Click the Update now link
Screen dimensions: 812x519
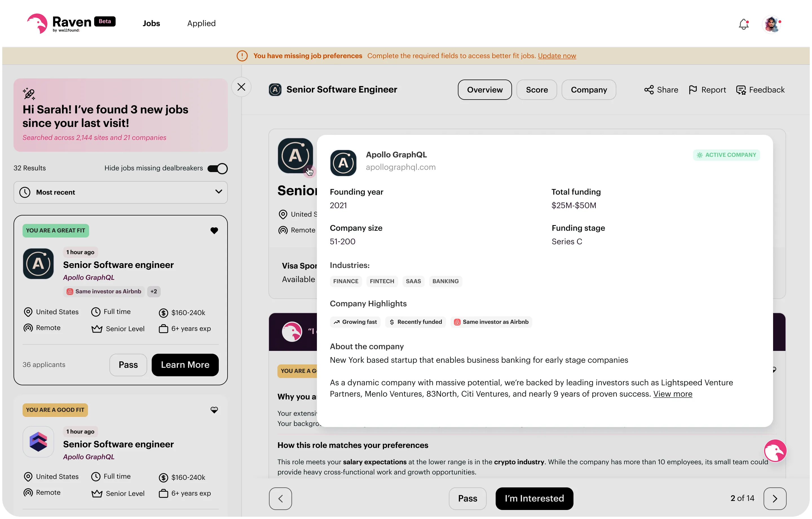[557, 56]
